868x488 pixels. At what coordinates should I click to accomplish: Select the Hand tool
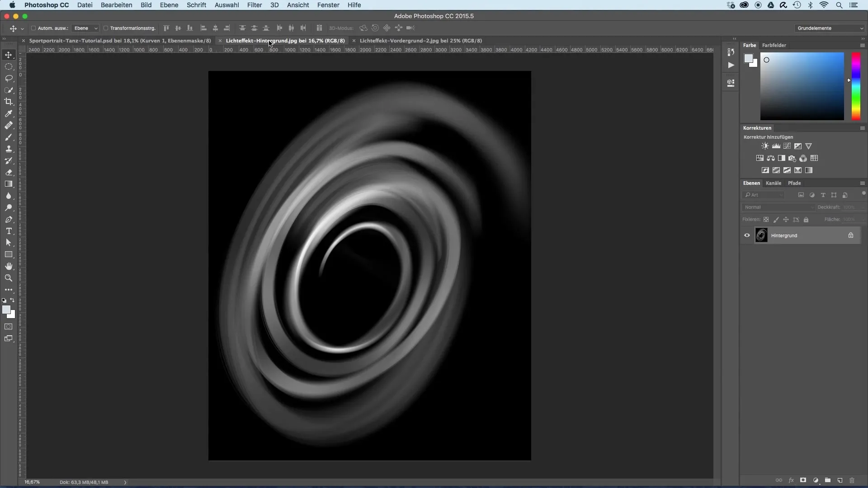(x=9, y=266)
